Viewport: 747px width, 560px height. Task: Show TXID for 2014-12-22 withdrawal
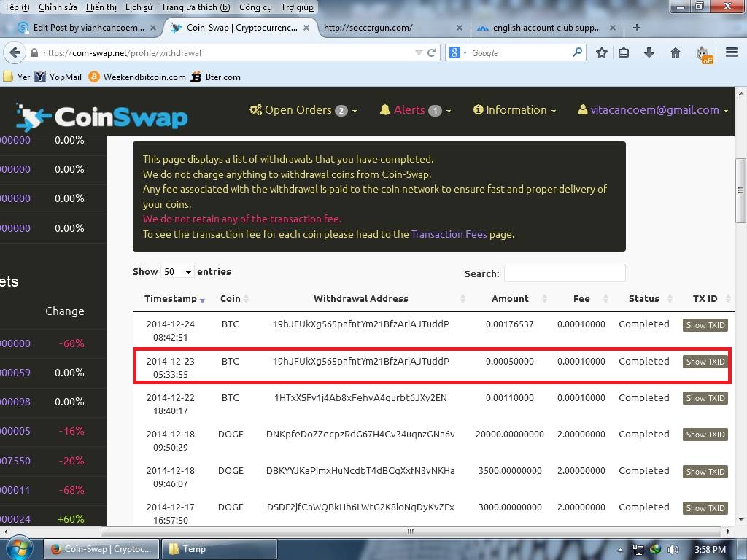(705, 398)
